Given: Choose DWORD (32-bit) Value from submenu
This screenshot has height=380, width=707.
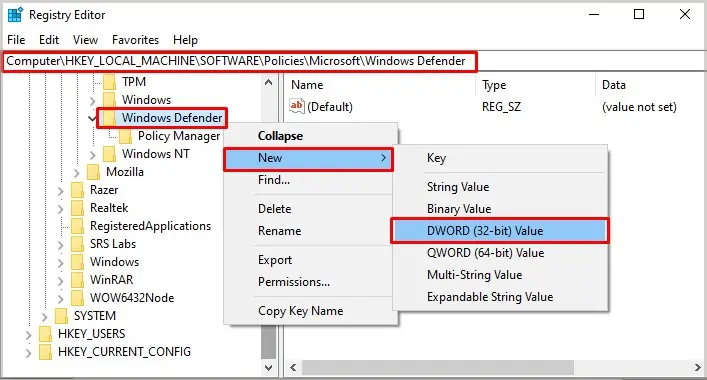Looking at the screenshot, I should [x=500, y=231].
